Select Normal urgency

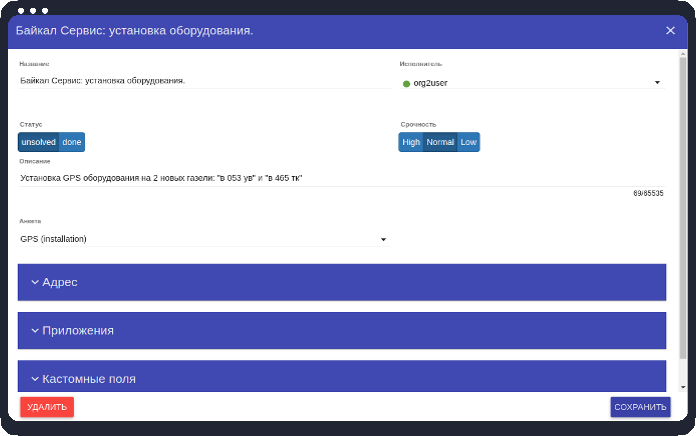coord(440,142)
